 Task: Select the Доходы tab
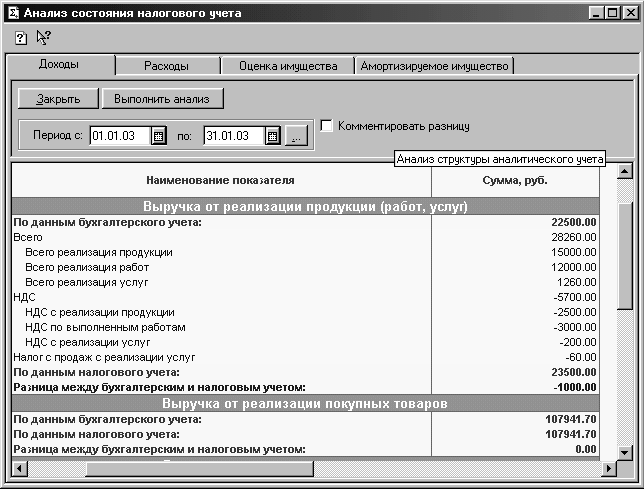pyautogui.click(x=59, y=64)
